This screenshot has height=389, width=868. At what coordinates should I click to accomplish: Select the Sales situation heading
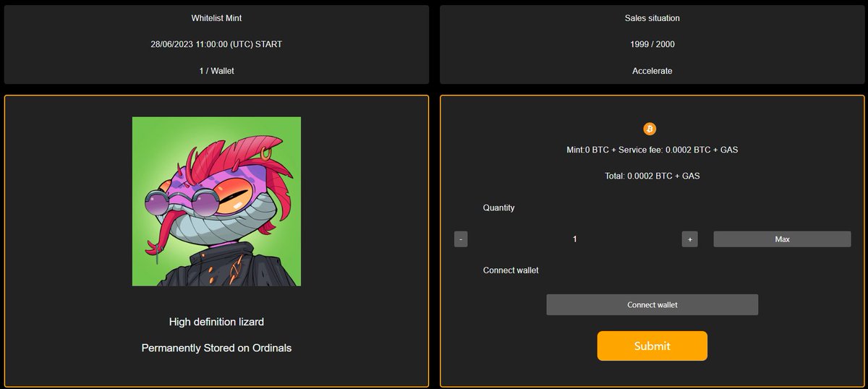point(652,17)
